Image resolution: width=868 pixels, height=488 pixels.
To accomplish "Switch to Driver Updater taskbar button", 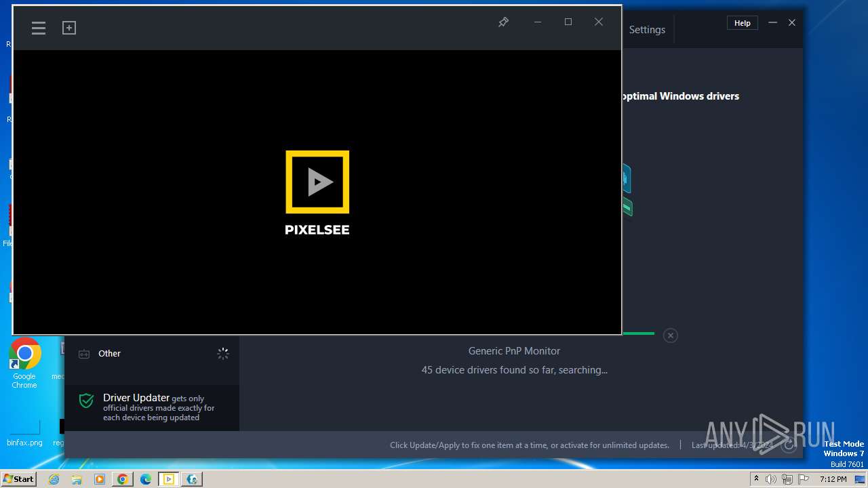I will coord(192,479).
